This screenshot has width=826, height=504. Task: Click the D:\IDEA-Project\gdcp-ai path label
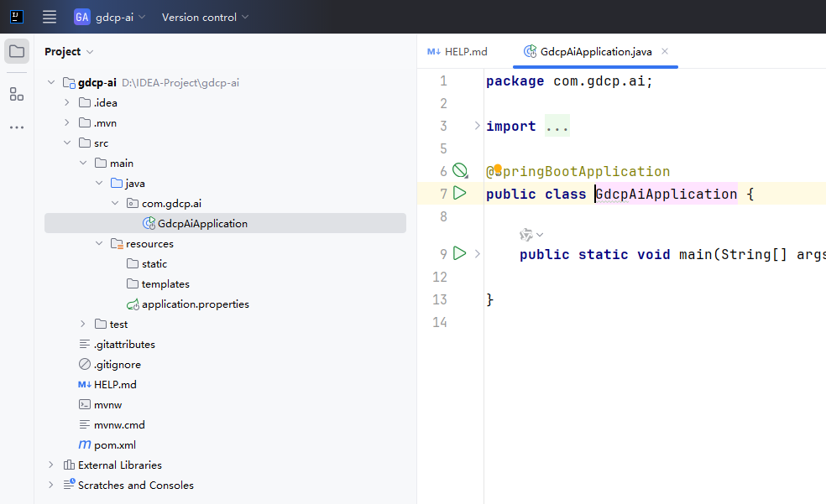[180, 82]
